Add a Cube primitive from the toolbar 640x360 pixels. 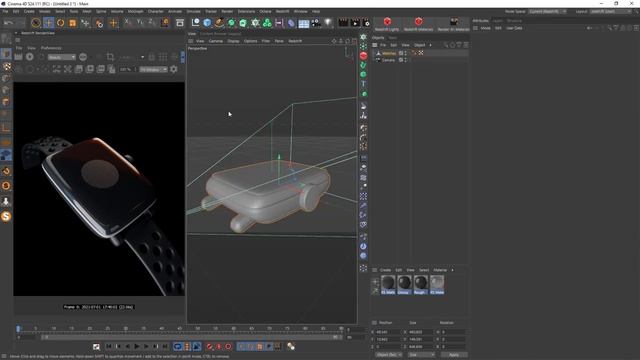tap(207, 23)
